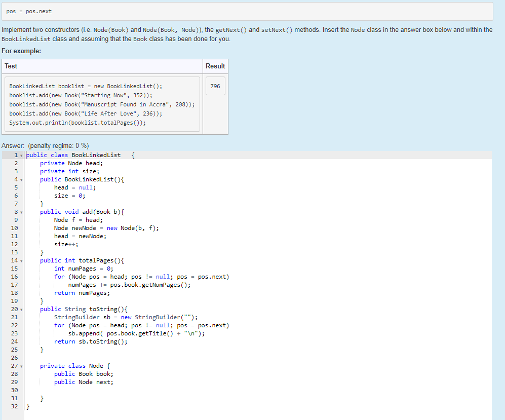
Task: Click test line adding 'Starting Now' book
Action: click(81, 95)
